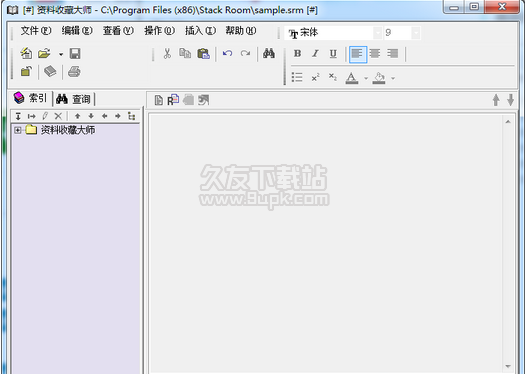Click the gray book icon in toolbar

pos(50,71)
